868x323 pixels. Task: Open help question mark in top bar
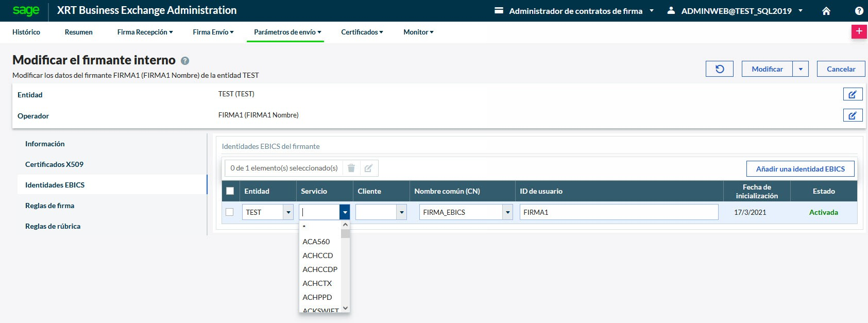pyautogui.click(x=859, y=11)
